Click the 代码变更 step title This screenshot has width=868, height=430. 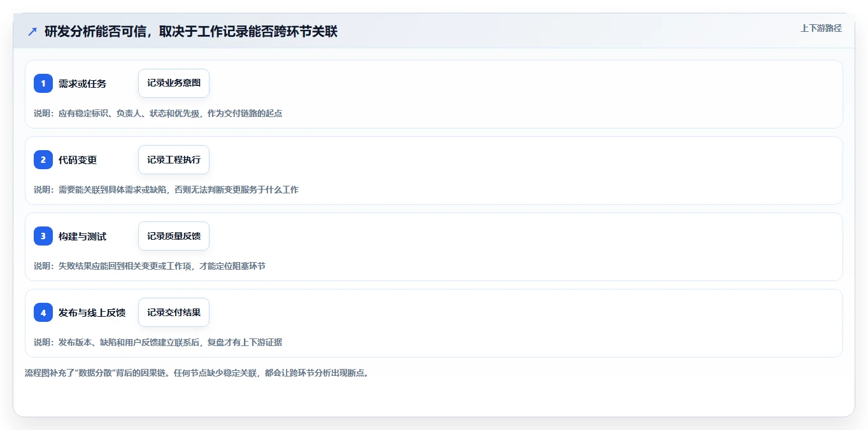(x=78, y=160)
